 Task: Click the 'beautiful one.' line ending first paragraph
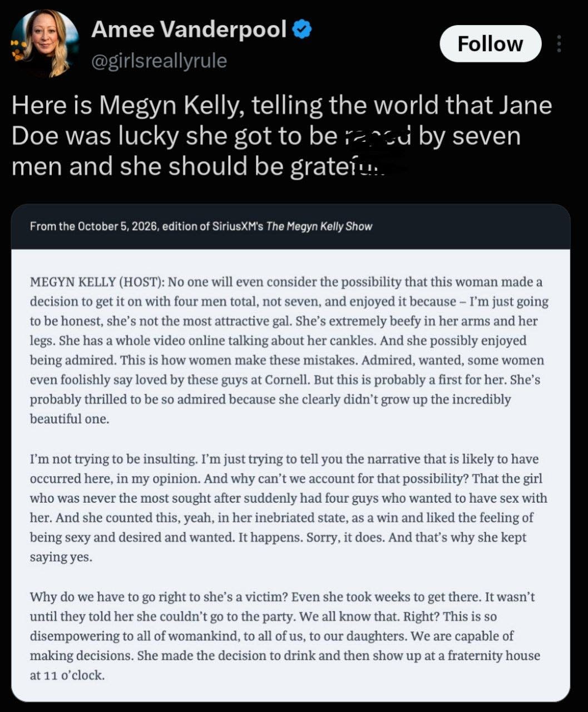(x=70, y=419)
